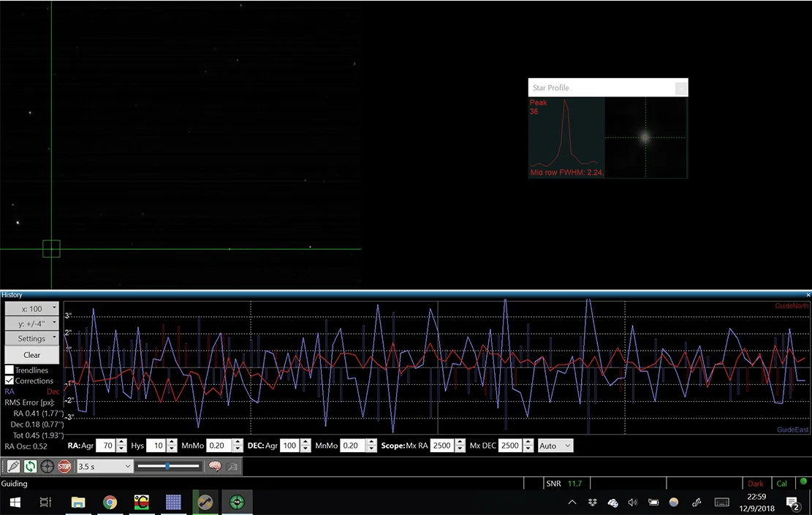
Task: Click the green status indicator dot
Action: 803,481
